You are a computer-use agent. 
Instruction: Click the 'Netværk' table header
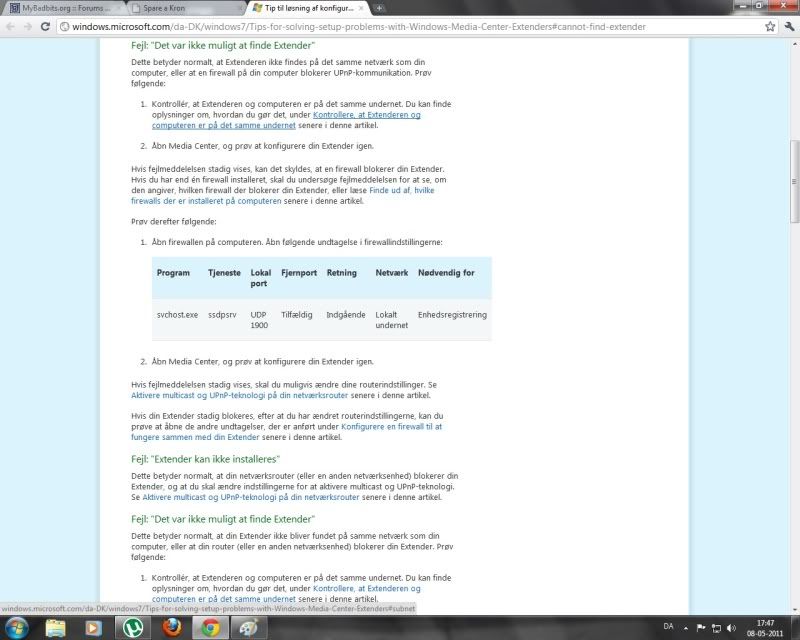392,273
